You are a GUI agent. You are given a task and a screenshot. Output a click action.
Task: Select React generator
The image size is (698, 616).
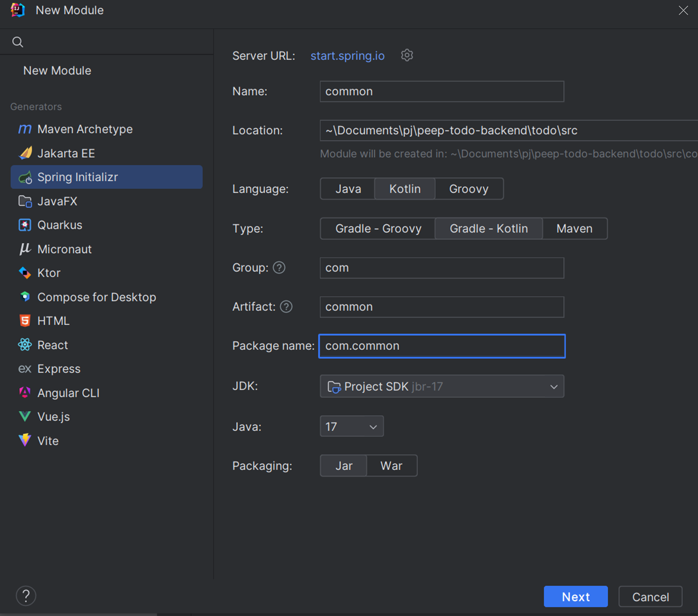tap(107, 345)
